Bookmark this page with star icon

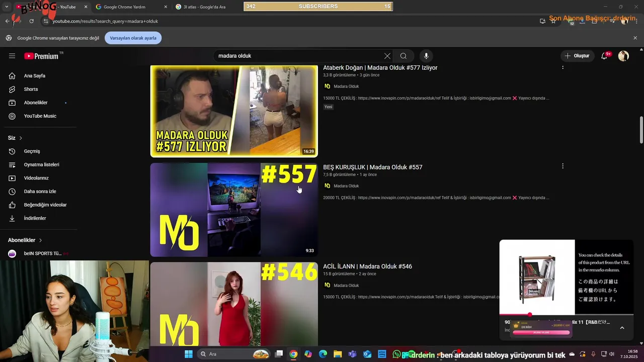point(553,21)
